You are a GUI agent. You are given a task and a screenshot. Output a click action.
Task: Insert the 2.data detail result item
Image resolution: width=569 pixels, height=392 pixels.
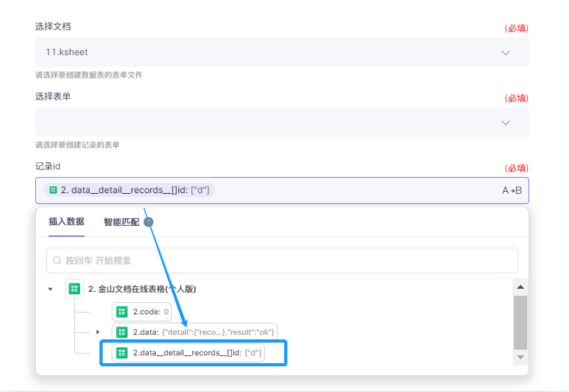(194, 332)
